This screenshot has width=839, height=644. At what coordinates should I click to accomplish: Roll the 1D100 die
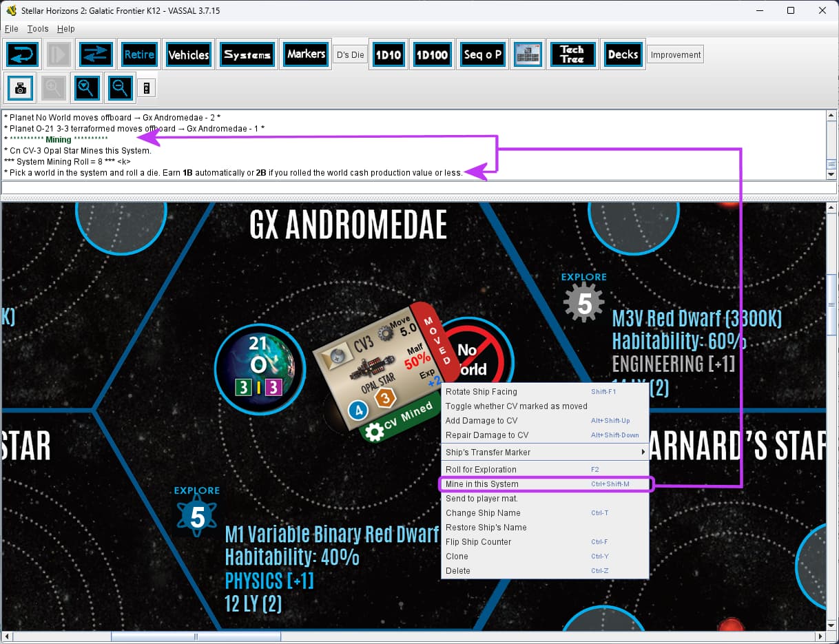tap(432, 54)
